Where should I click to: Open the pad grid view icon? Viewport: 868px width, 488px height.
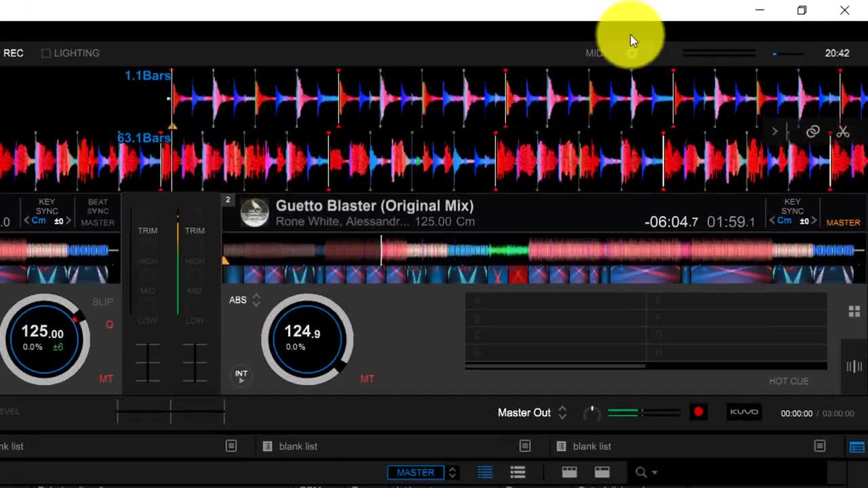click(x=854, y=311)
